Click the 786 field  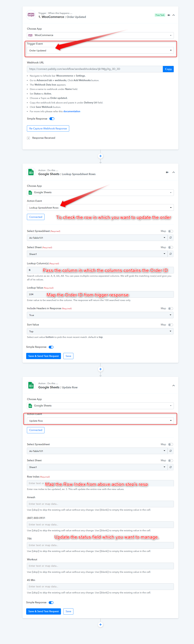[100, 545]
